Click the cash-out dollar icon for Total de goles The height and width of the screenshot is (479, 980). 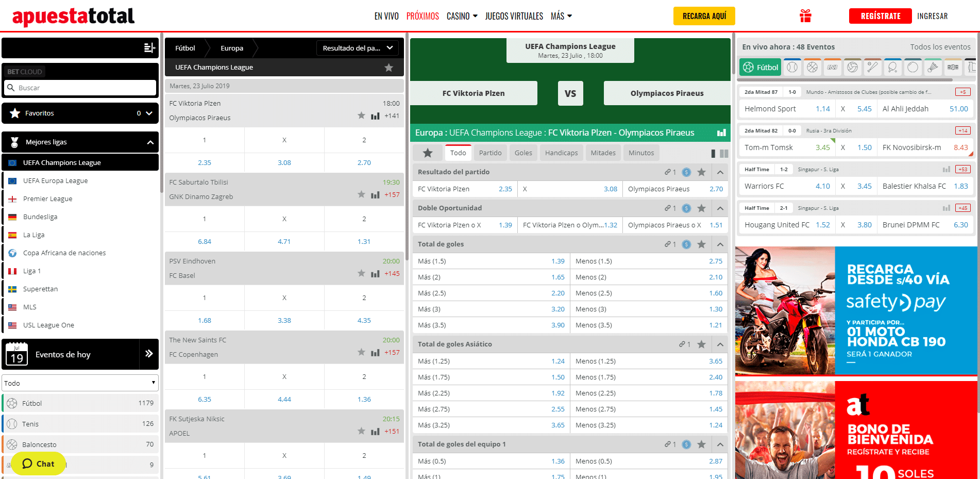click(x=686, y=244)
